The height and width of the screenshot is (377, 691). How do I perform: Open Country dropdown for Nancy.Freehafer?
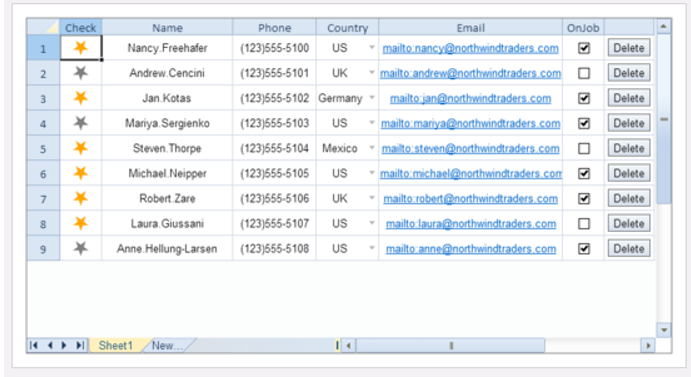pos(372,47)
